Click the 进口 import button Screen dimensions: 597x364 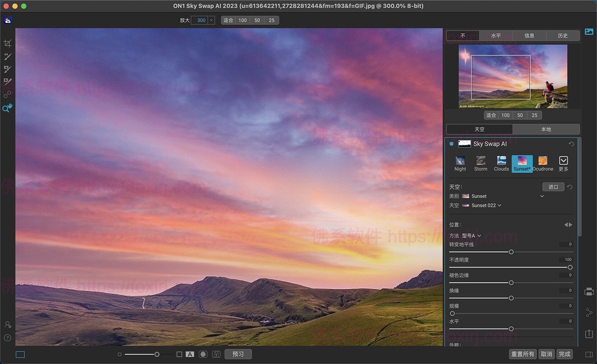coord(553,187)
